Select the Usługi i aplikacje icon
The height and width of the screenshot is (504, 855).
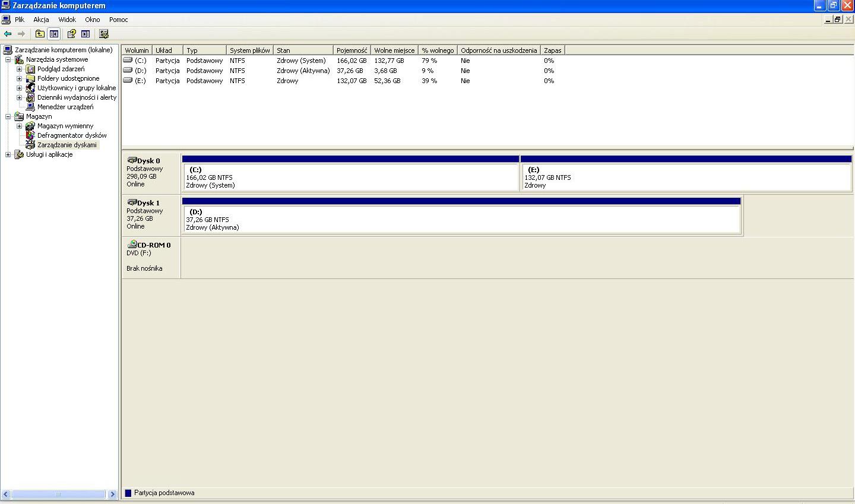coord(19,154)
